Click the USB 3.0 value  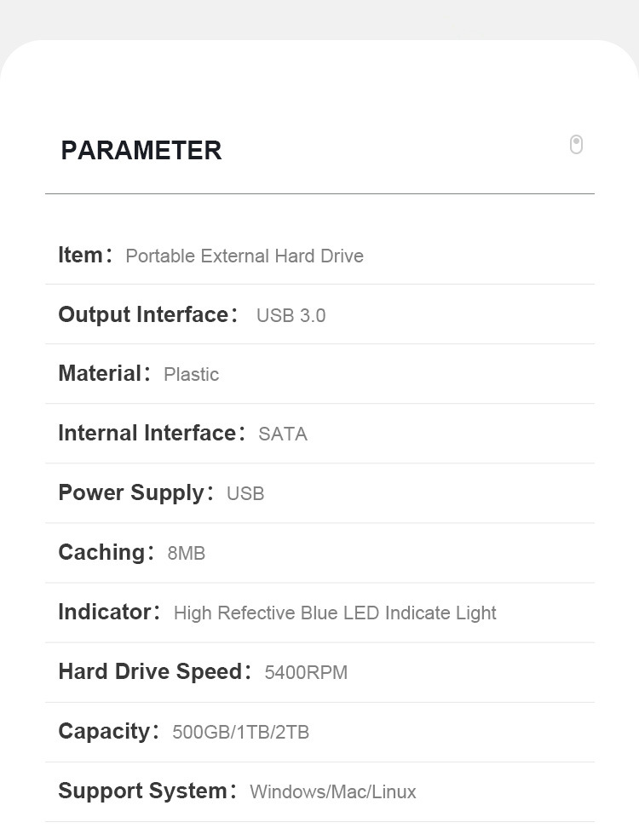tap(291, 316)
